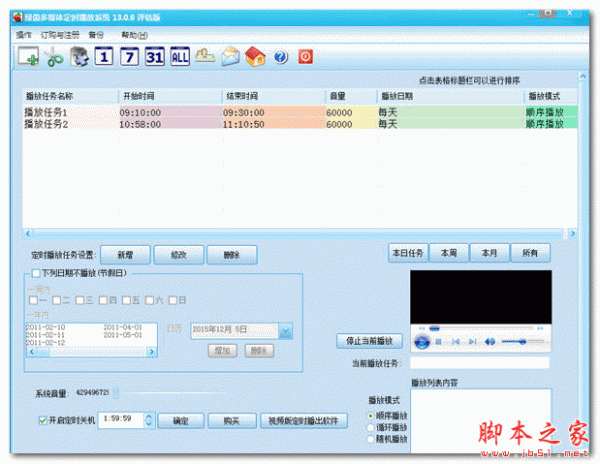Click the 修改 button

tap(178, 255)
